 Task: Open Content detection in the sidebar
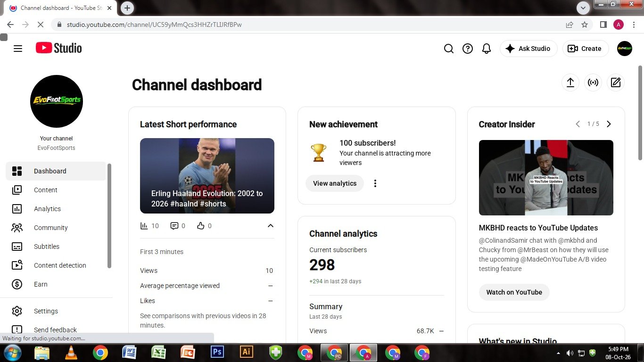56,265
